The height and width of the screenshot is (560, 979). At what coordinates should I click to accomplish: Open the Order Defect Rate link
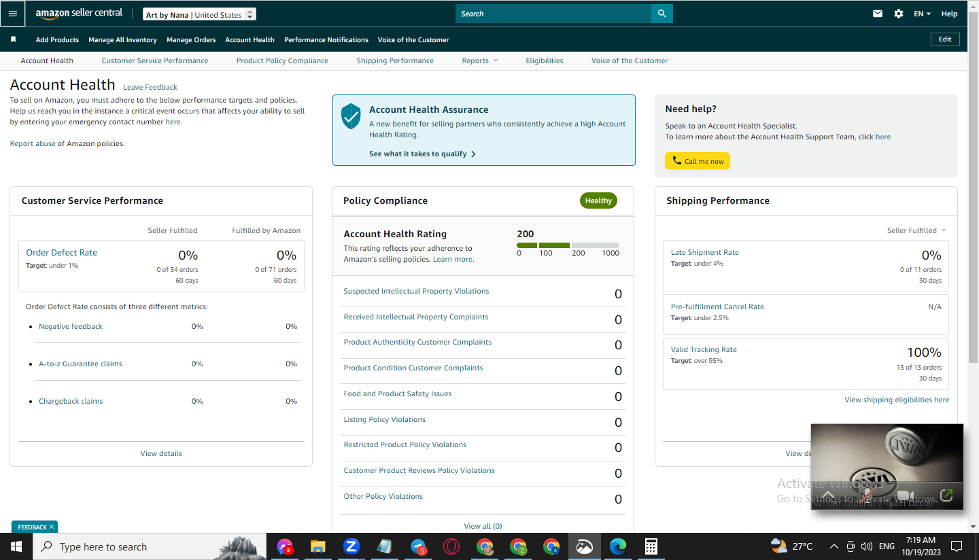(62, 252)
